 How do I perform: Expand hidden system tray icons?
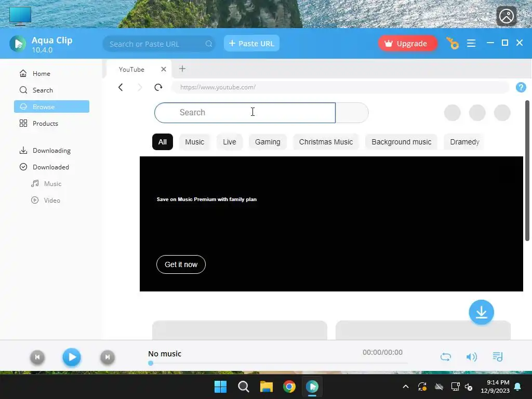click(x=405, y=387)
